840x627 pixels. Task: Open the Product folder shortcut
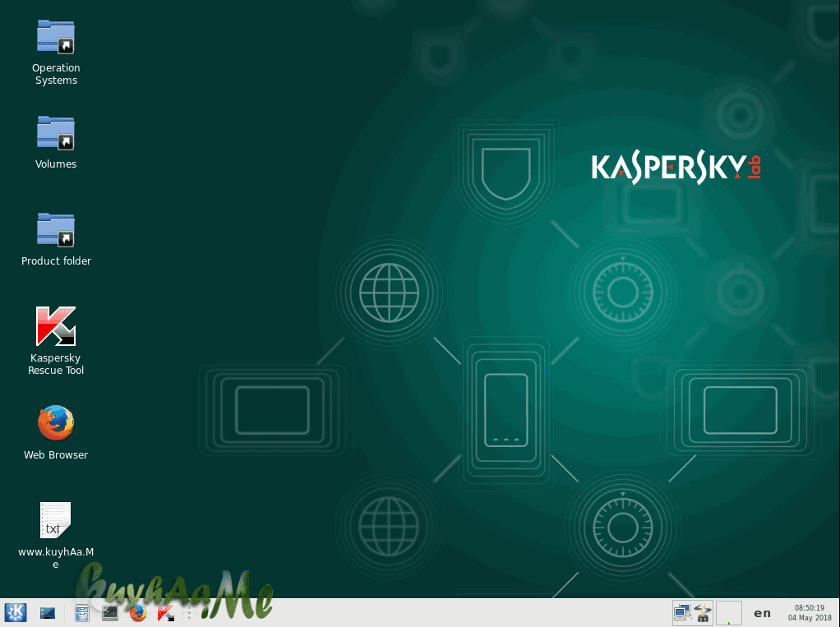click(x=56, y=230)
